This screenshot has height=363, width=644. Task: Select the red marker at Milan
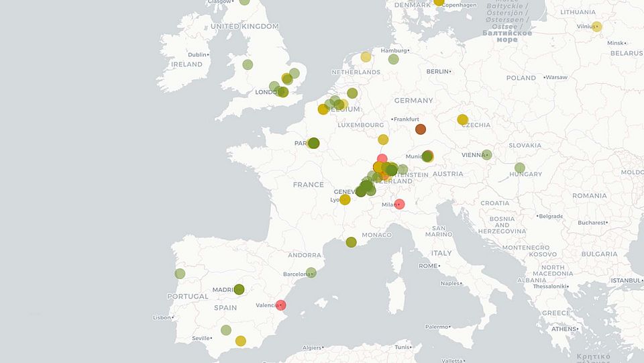(399, 204)
